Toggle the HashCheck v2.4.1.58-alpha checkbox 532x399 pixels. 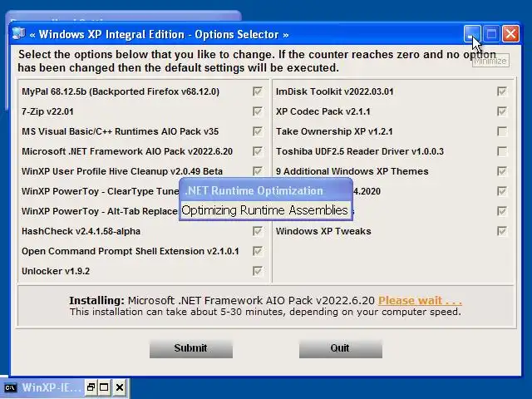point(258,231)
